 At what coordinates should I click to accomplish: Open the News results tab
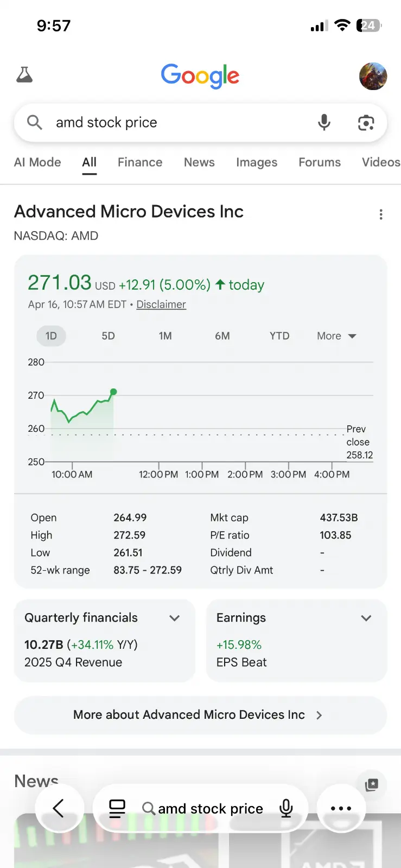click(x=199, y=162)
